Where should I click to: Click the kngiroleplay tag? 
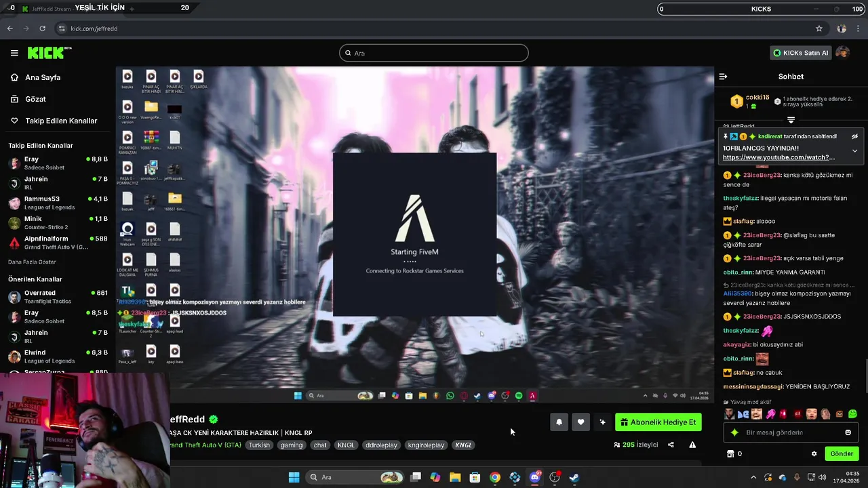pyautogui.click(x=427, y=445)
